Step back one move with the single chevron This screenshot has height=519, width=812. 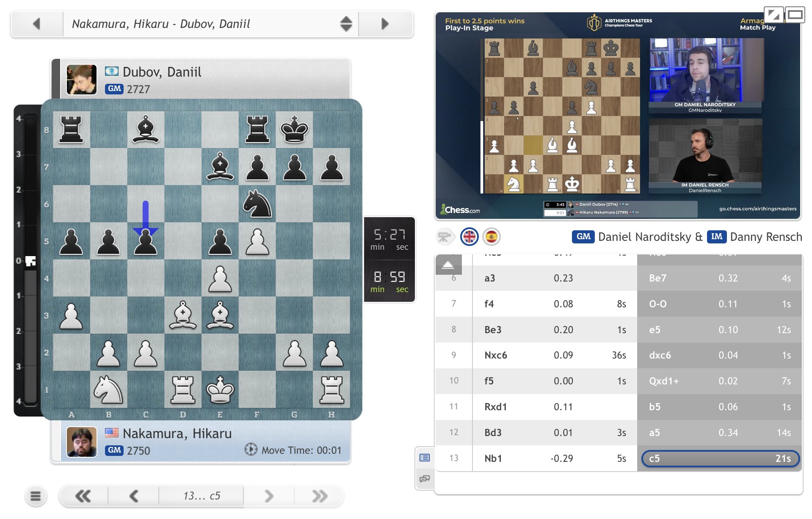pos(134,495)
